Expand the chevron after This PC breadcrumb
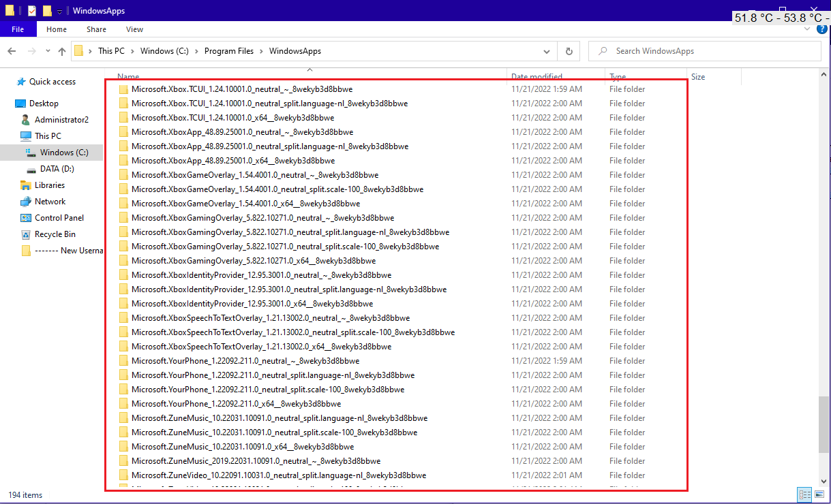Screen dimensions: 831x504 coord(133,51)
